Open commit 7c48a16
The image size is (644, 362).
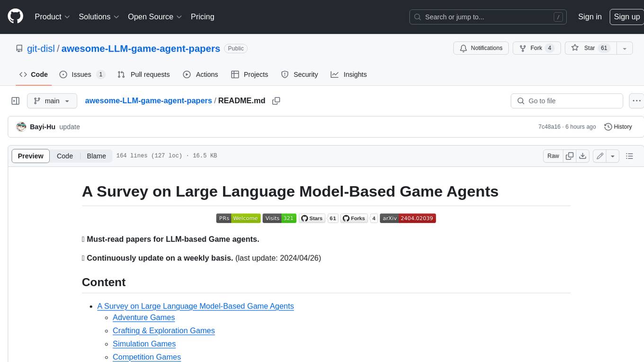[x=549, y=127]
